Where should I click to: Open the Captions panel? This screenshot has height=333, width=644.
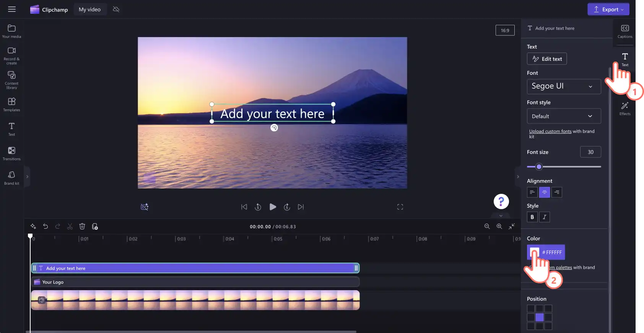coord(625,31)
